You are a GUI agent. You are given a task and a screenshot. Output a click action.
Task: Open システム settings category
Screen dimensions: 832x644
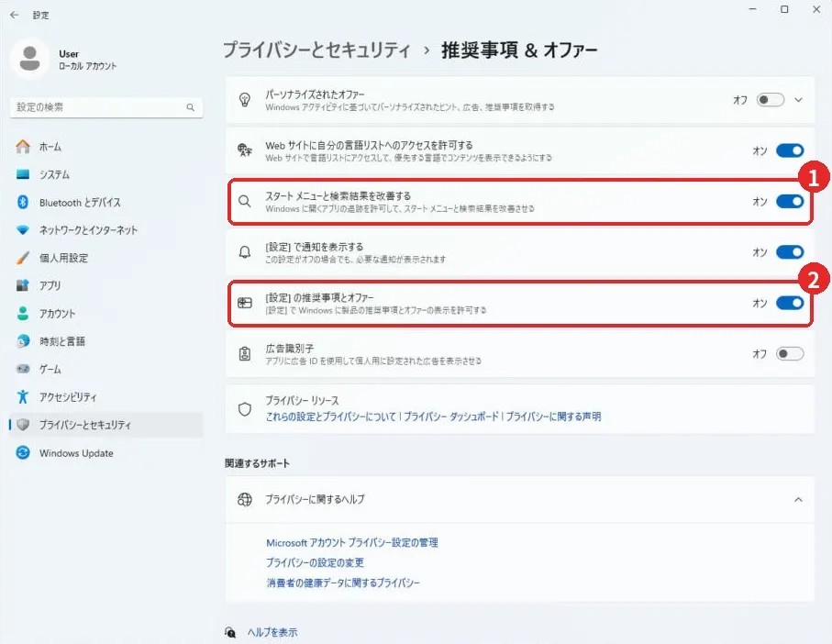(x=54, y=174)
